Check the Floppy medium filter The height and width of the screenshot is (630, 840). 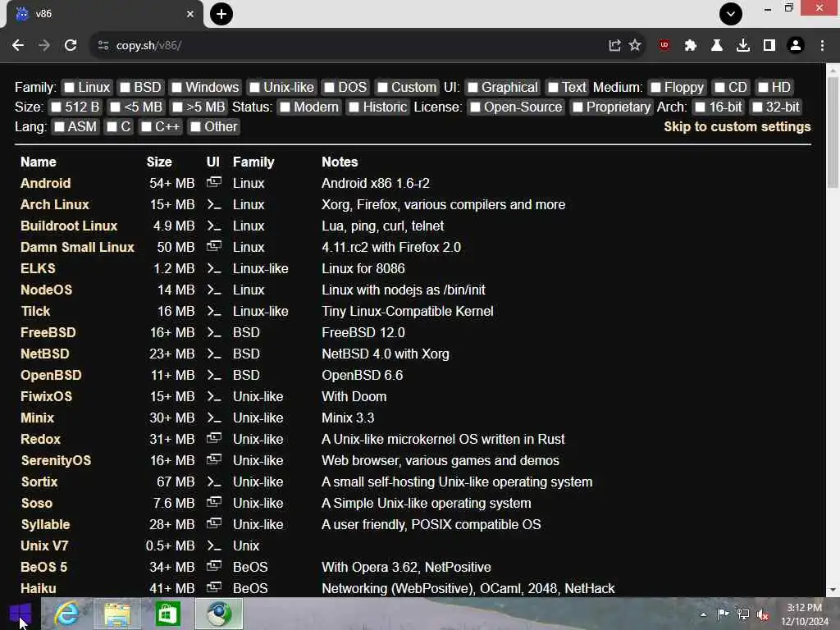click(x=655, y=87)
